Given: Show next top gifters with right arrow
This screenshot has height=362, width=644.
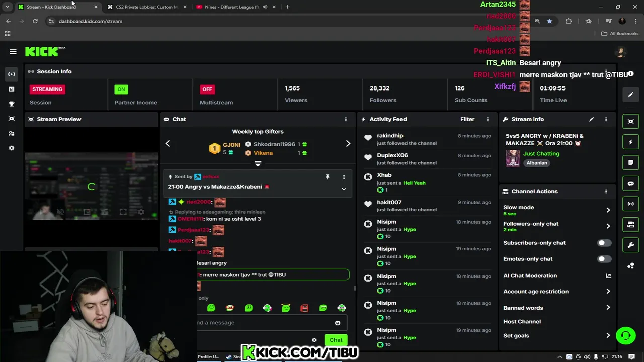Looking at the screenshot, I should click(x=348, y=144).
